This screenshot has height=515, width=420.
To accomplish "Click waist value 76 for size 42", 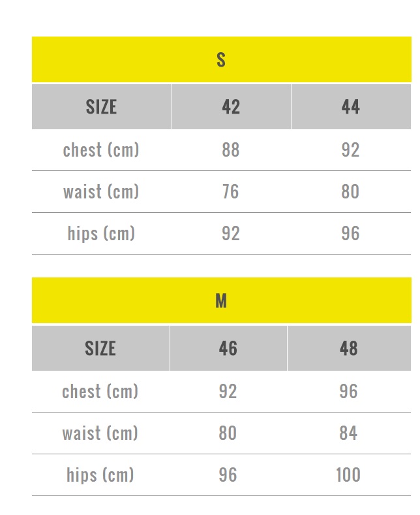I will point(230,192).
